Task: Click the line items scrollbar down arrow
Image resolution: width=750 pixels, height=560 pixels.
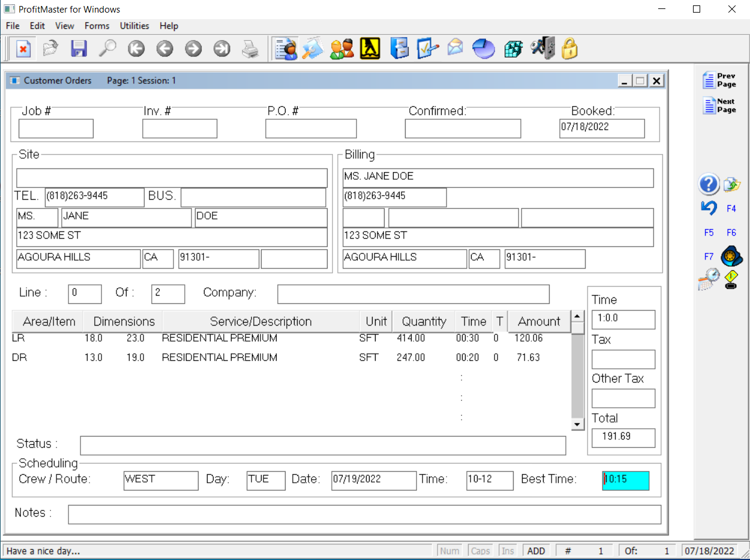Action: pos(577,423)
